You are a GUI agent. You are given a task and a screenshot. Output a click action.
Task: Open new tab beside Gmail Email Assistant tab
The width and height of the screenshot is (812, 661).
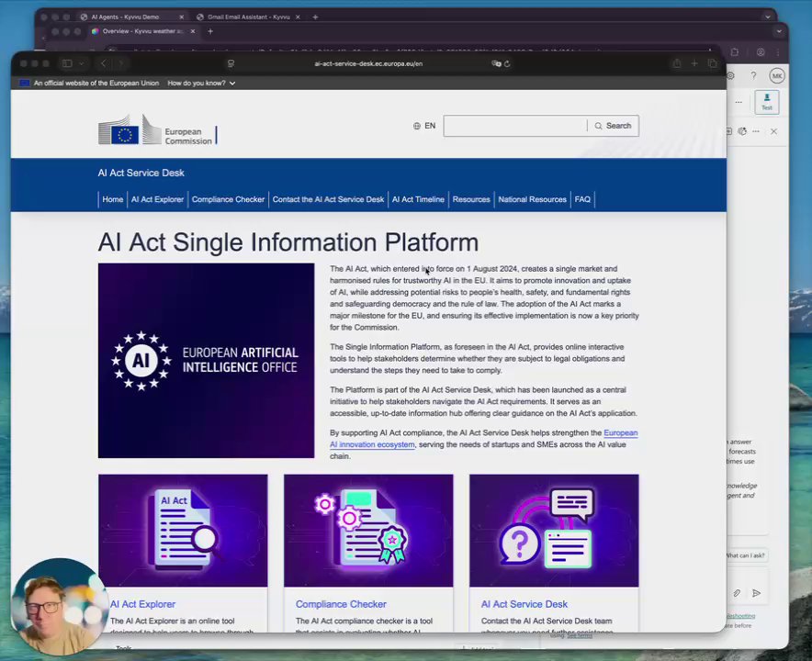point(315,17)
